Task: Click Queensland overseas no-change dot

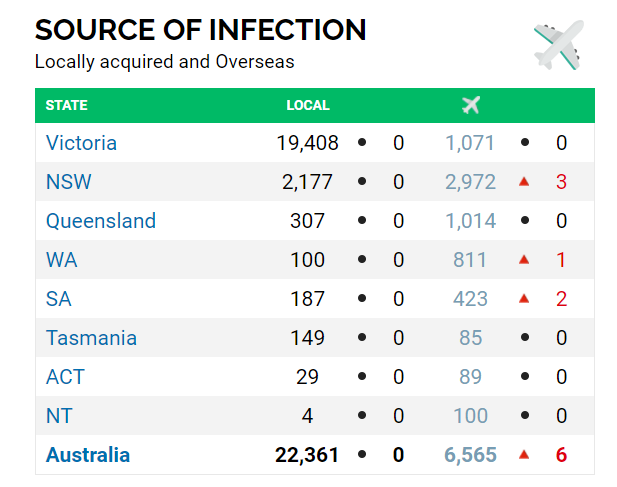Action: pyautogui.click(x=525, y=220)
